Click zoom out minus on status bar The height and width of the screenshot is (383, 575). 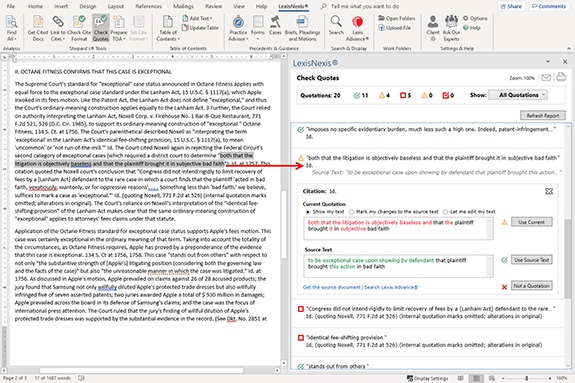click(503, 378)
